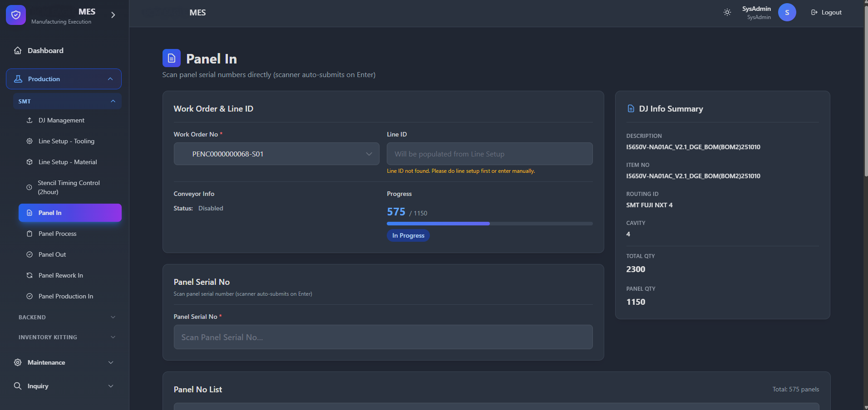Click the Line ID not found warning
Viewport: 868px width, 410px height.
tap(461, 171)
